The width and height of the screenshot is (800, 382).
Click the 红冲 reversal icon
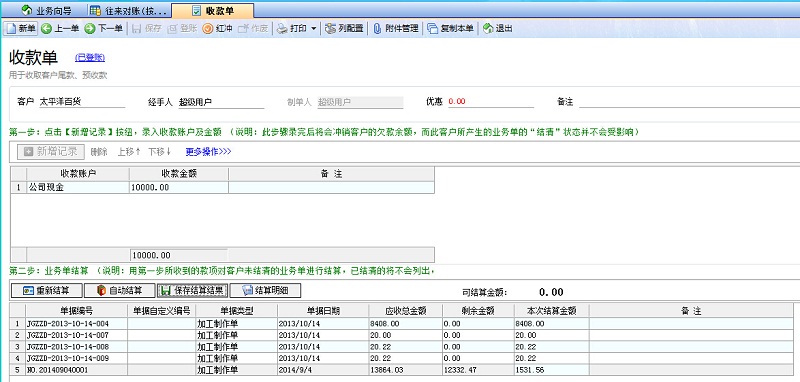tap(207, 29)
